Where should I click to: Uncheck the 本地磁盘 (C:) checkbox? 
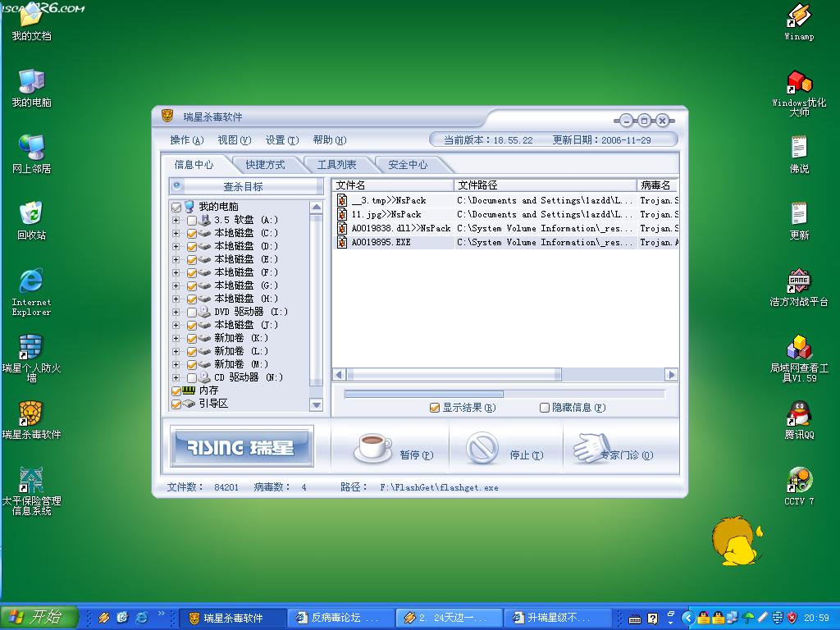(x=192, y=233)
